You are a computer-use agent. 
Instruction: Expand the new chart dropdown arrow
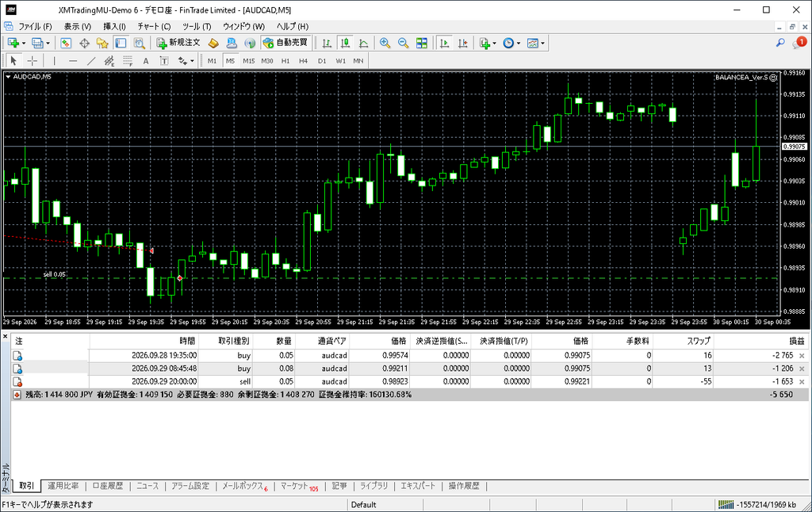click(x=24, y=43)
